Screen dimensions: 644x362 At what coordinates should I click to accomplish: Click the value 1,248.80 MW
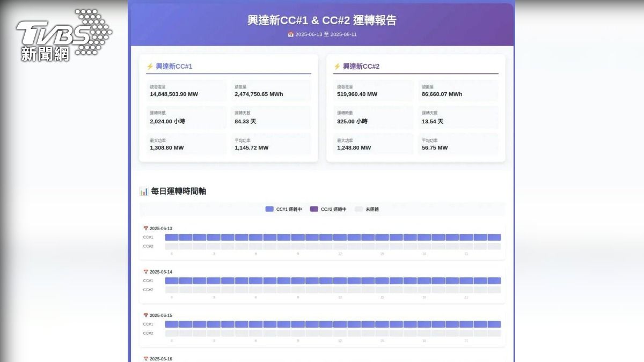[x=354, y=147]
